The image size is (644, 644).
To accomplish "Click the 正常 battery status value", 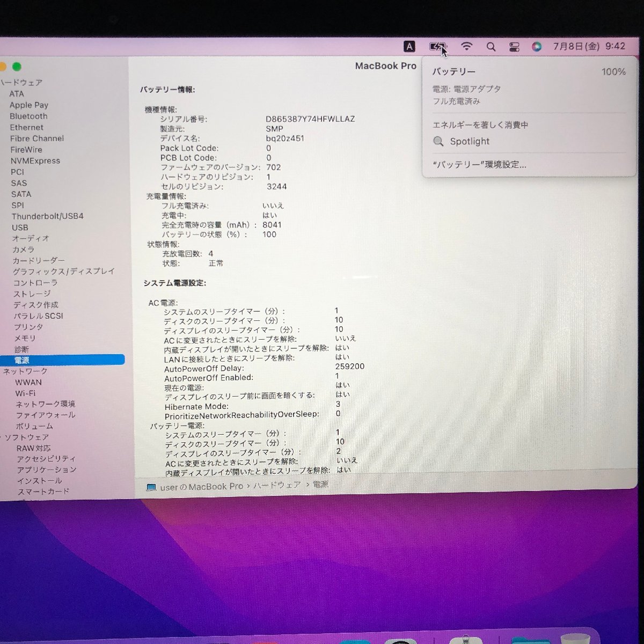I will 216,264.
